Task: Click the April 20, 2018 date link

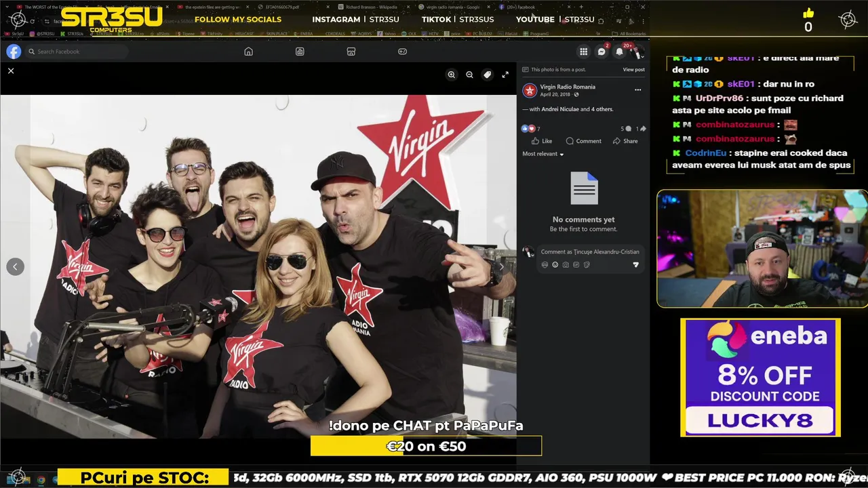Action: click(x=555, y=95)
